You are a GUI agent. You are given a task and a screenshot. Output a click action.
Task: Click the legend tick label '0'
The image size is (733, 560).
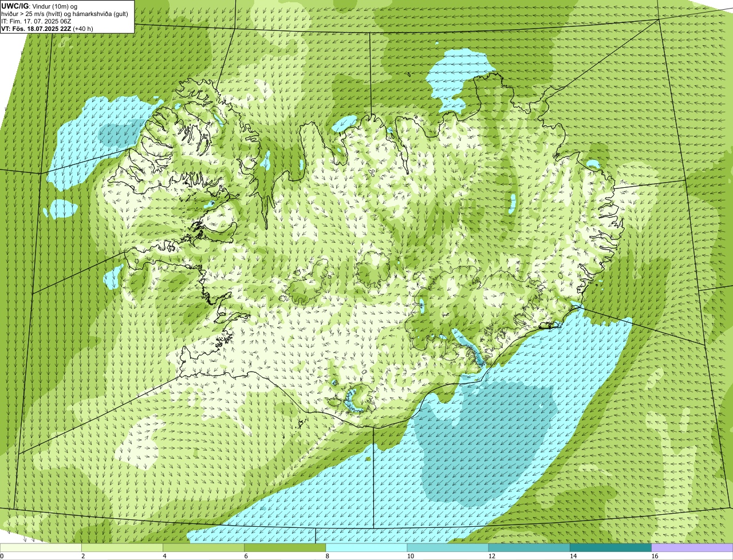click(2, 555)
